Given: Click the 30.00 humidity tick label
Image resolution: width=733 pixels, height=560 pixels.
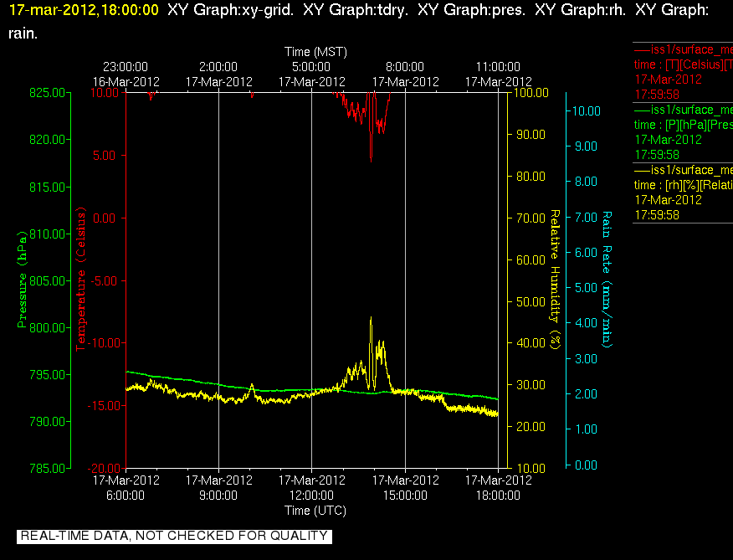Looking at the screenshot, I should tap(531, 384).
